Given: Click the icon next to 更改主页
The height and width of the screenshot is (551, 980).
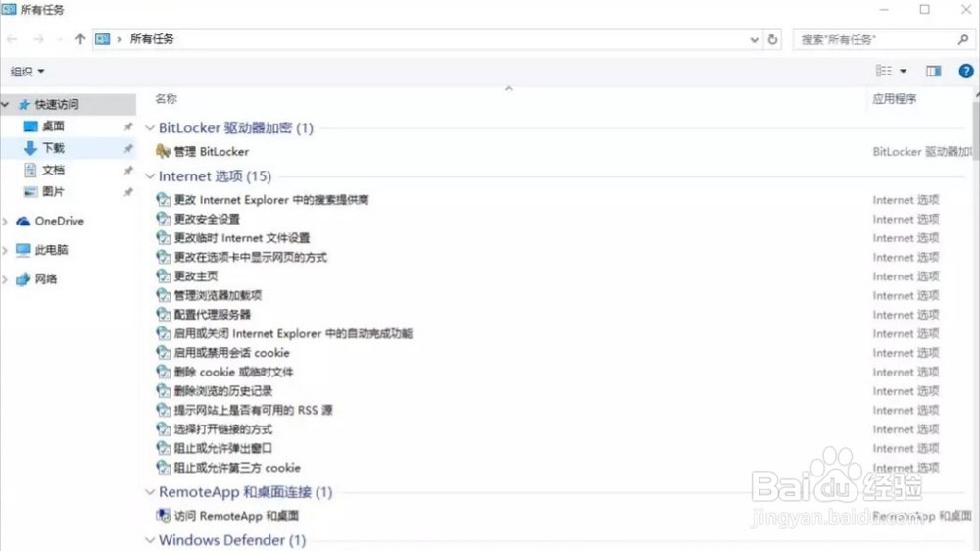Looking at the screenshot, I should [x=163, y=275].
